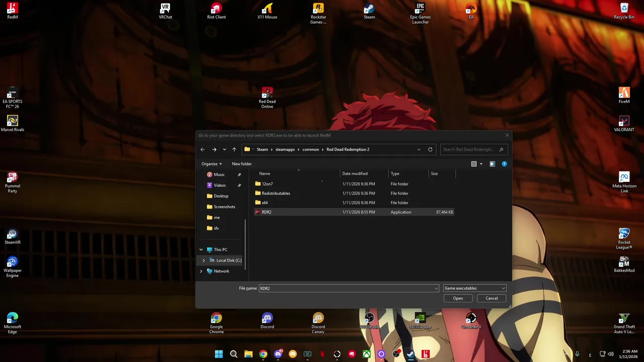Show hidden system tray icons
644x362 pixels.
click(x=567, y=354)
